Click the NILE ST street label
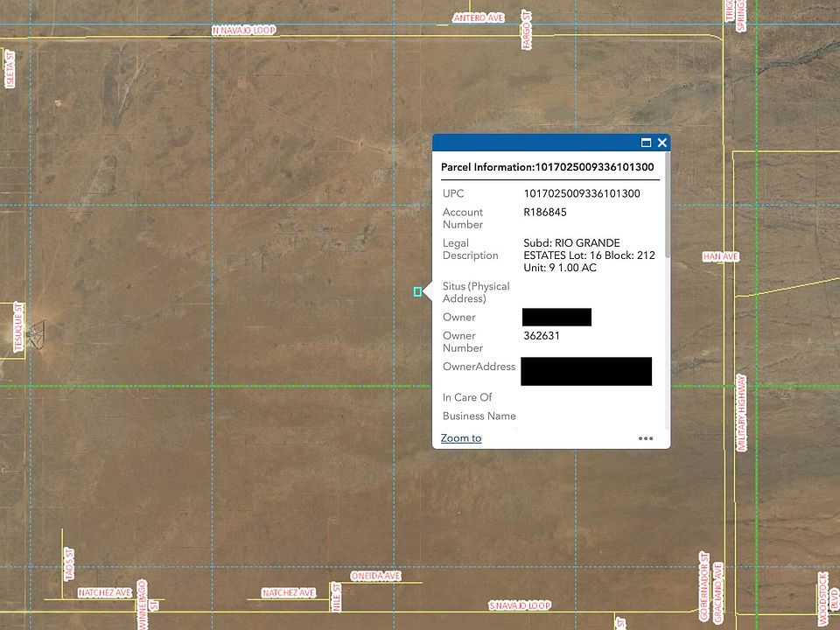 click(336, 598)
